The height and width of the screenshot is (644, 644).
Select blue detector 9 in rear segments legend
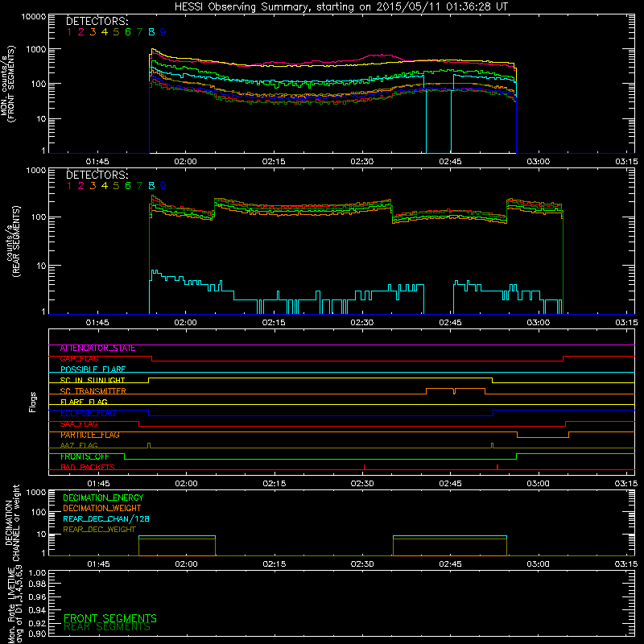pos(163,186)
